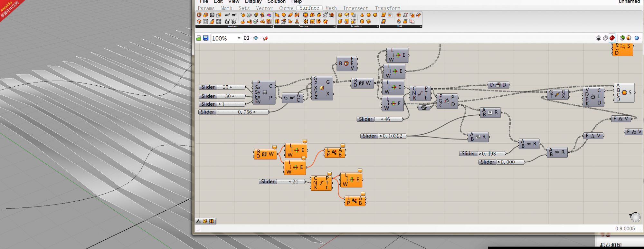Switch to the Transform tab
This screenshot has height=249, width=644.
(387, 8)
